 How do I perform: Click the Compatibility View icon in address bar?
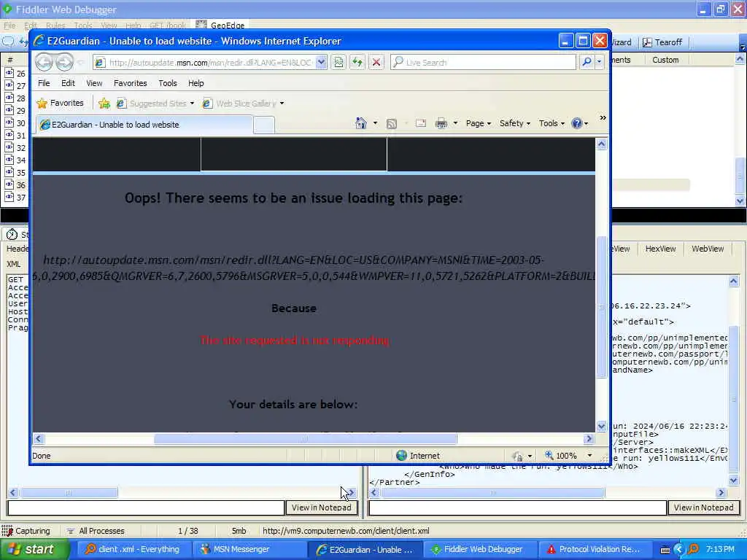[x=338, y=62]
